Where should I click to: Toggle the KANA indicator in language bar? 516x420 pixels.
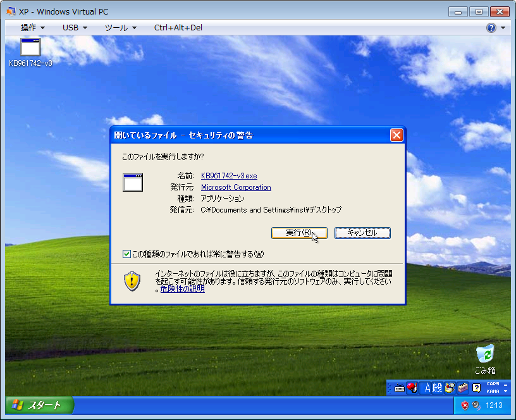493,392
